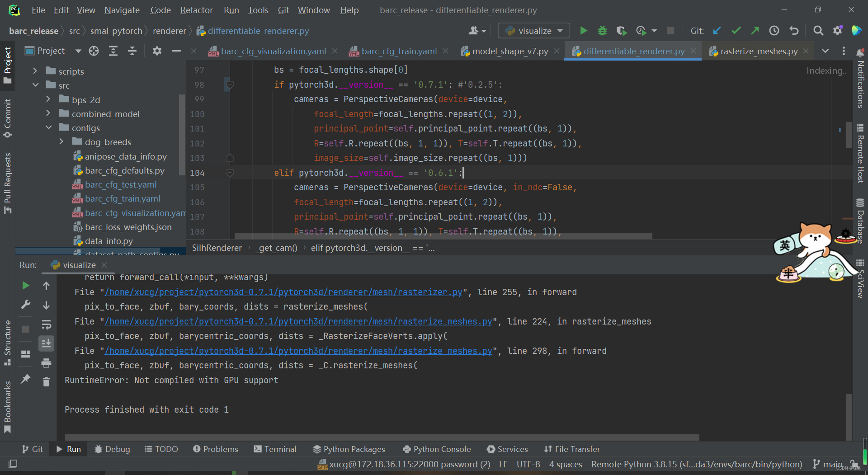
Task: Open the profiler run icon
Action: pyautogui.click(x=641, y=31)
